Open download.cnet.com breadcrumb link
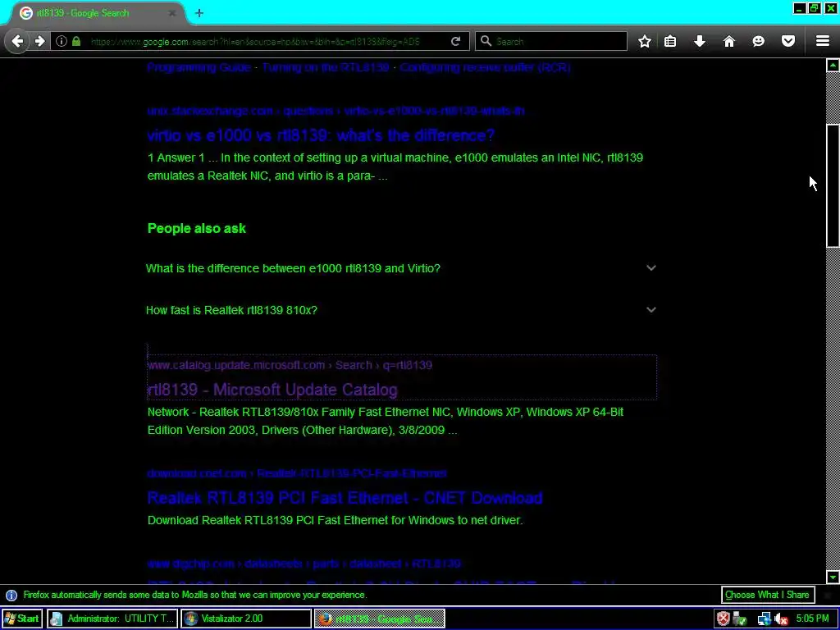Image resolution: width=840 pixels, height=630 pixels. 297,473
